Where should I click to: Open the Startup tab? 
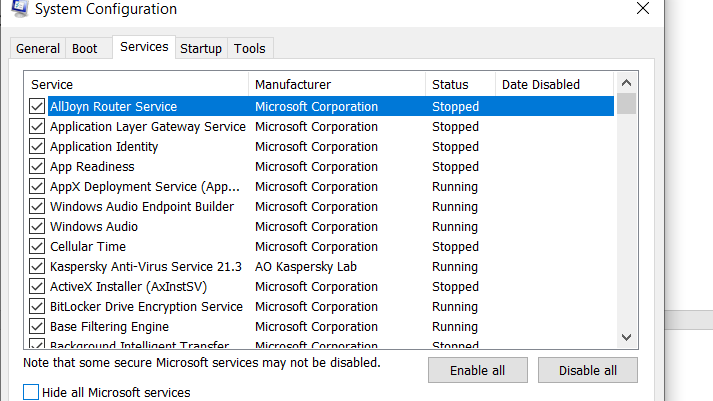coord(201,49)
